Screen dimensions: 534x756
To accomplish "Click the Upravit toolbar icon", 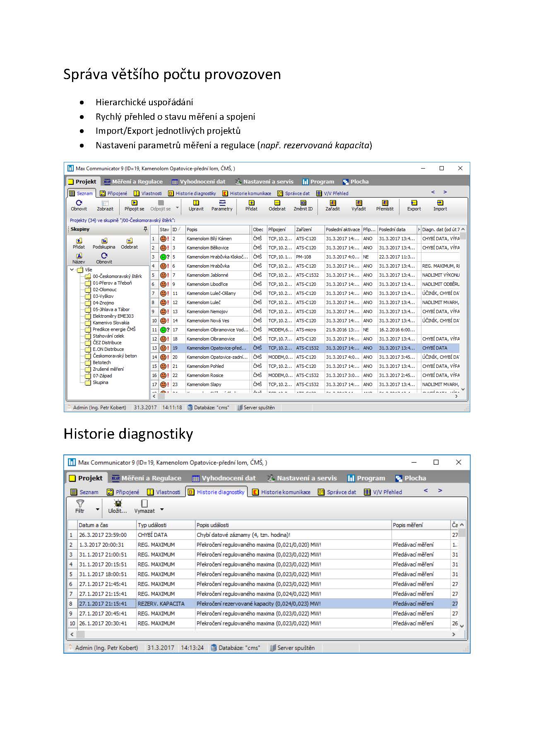I will (196, 205).
